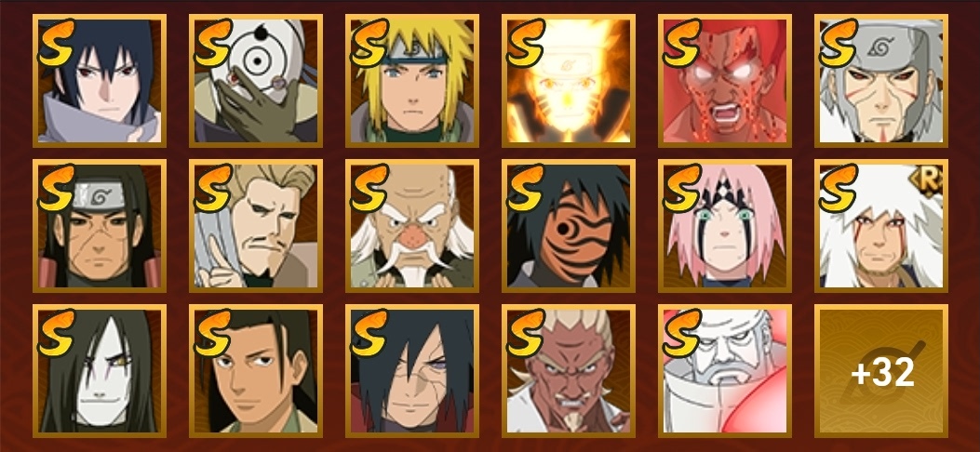
Task: Select the orange swirl-masked Tobi portrait
Action: point(568,226)
